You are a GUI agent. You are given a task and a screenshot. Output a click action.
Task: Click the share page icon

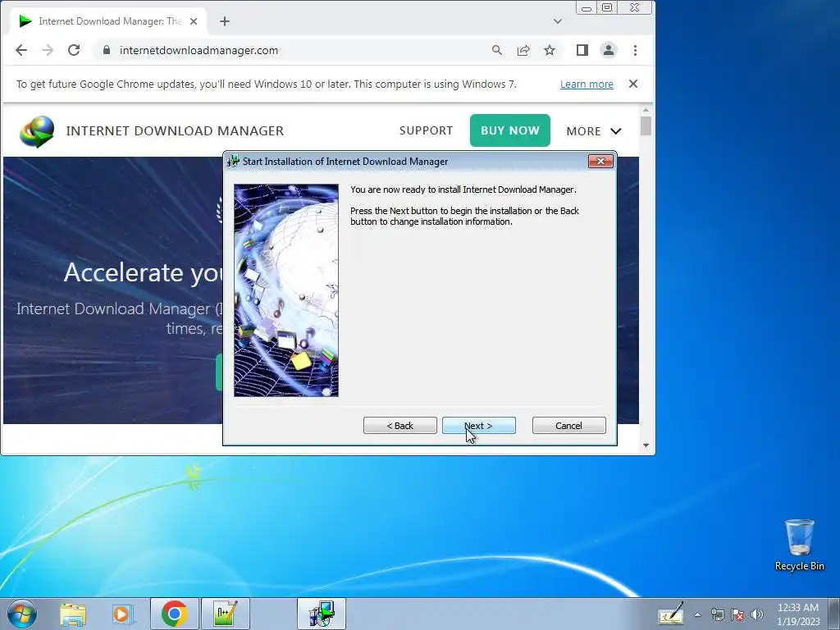523,50
